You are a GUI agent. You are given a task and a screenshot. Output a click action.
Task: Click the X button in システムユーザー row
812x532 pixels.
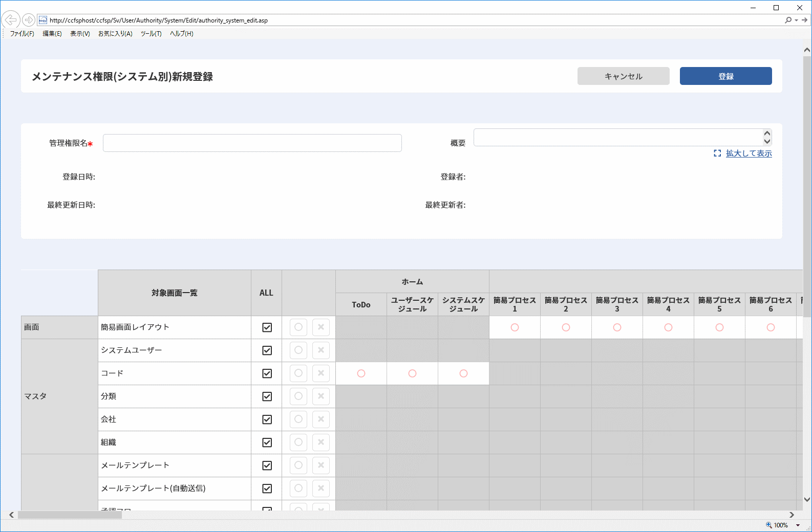coord(321,350)
